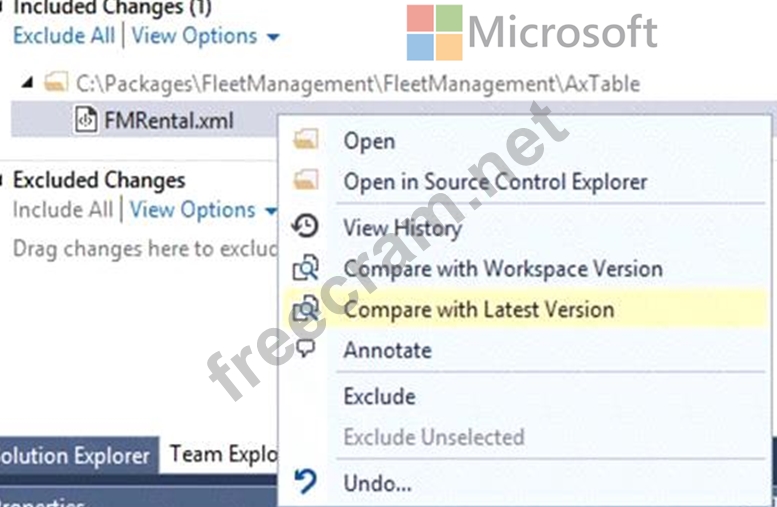Click the View History clock icon
This screenshot has width=777, height=507.
[x=305, y=226]
